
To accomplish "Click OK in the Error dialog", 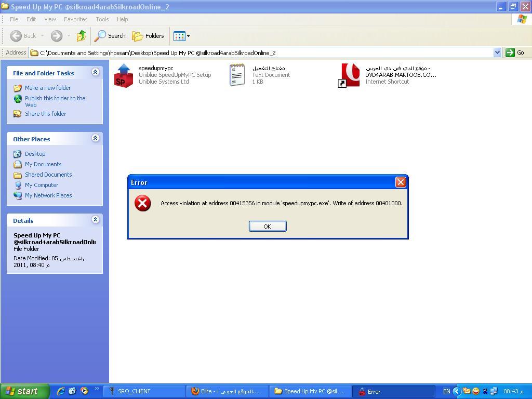I will click(x=268, y=227).
